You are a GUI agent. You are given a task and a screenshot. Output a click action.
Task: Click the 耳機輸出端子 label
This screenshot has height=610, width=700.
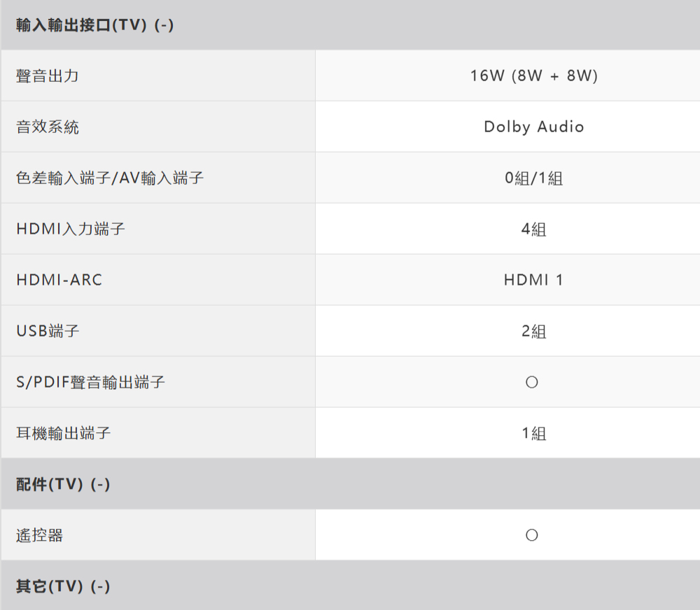[64, 433]
